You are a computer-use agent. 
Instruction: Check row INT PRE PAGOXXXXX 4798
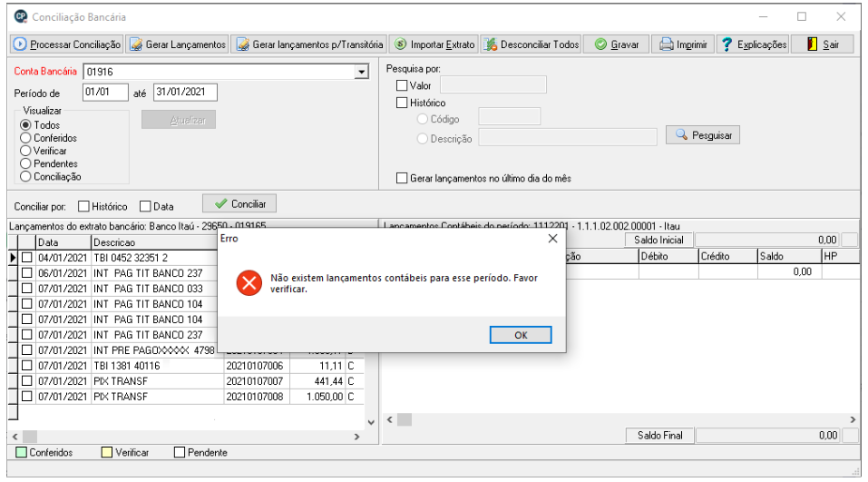tap(26, 350)
